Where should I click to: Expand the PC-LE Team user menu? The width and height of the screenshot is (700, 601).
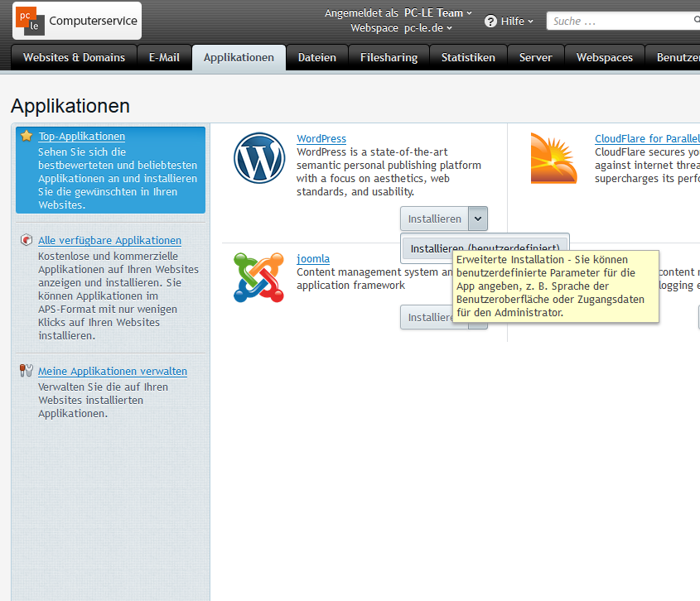[x=438, y=13]
